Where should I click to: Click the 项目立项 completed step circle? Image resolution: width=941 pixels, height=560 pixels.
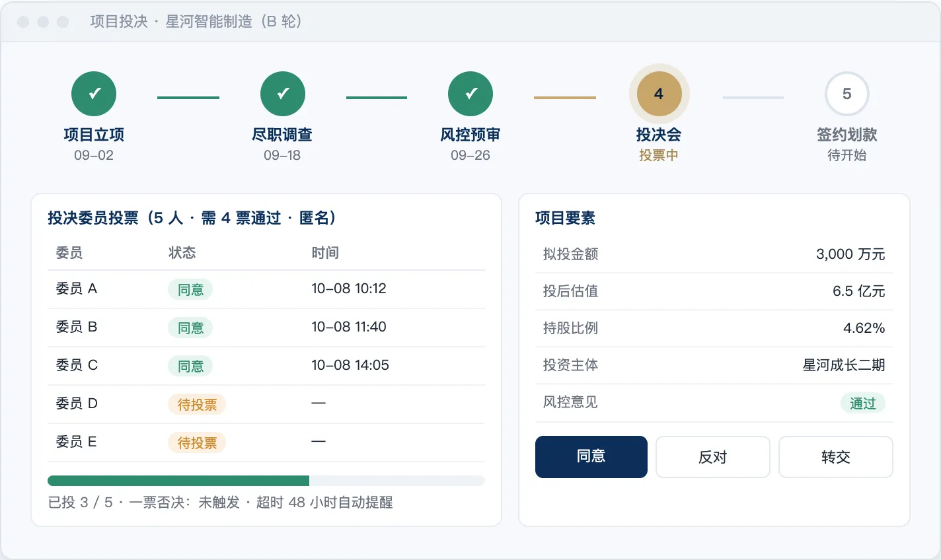(94, 94)
